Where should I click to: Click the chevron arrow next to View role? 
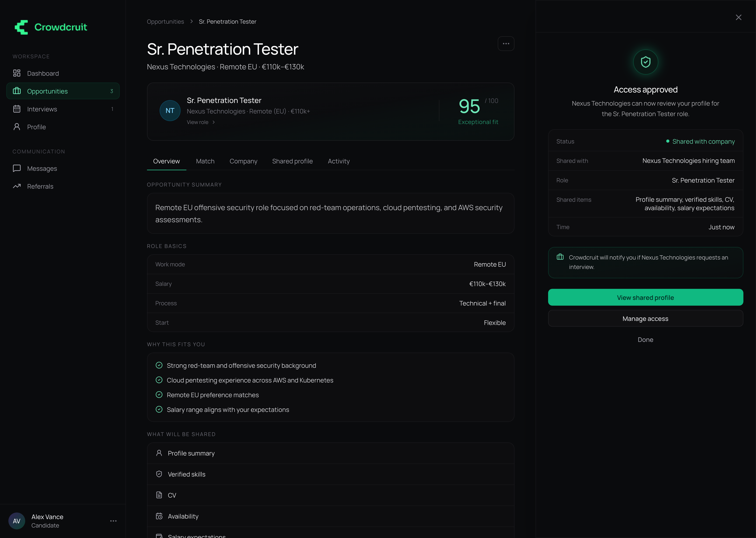[x=214, y=122]
